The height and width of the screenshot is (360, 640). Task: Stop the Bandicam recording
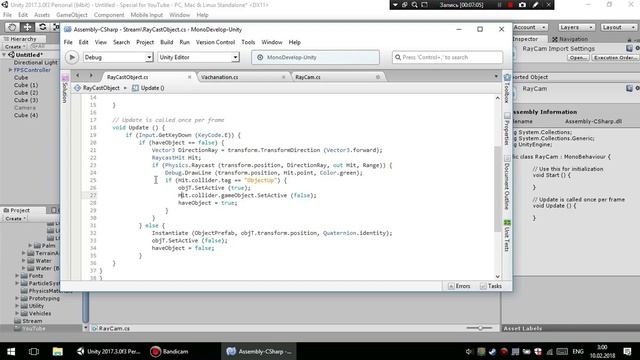510,5
